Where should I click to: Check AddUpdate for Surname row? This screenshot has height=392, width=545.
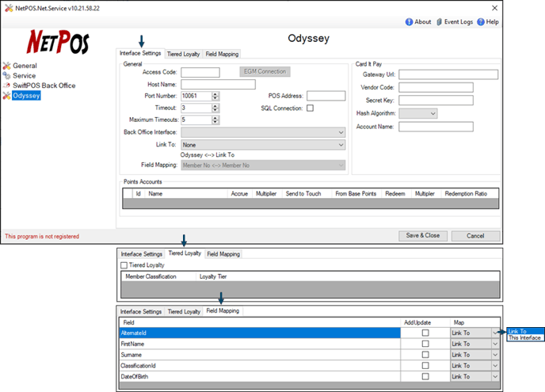click(x=425, y=355)
